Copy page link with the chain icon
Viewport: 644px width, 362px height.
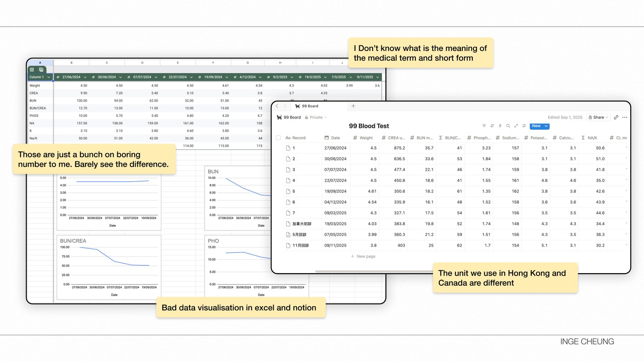click(x=616, y=117)
